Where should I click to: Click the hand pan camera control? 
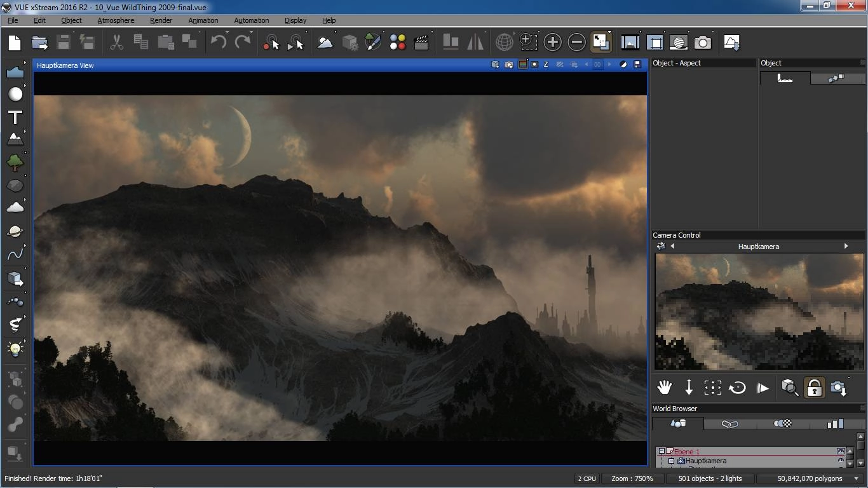[665, 388]
